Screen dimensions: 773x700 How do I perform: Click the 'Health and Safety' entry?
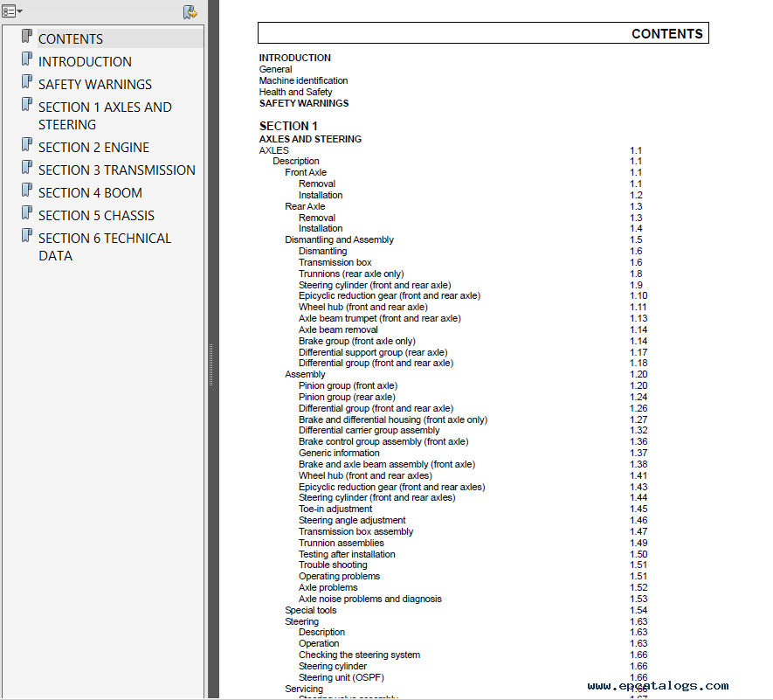tap(296, 92)
